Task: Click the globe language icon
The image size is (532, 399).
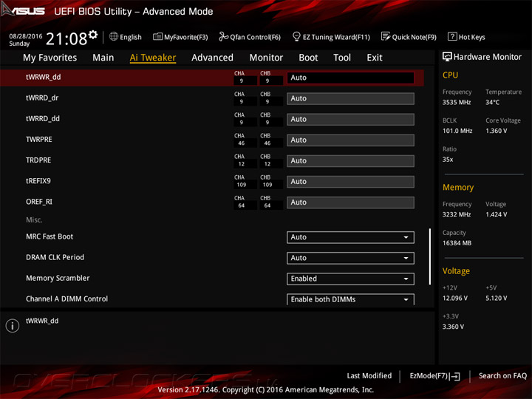Action: [x=114, y=36]
